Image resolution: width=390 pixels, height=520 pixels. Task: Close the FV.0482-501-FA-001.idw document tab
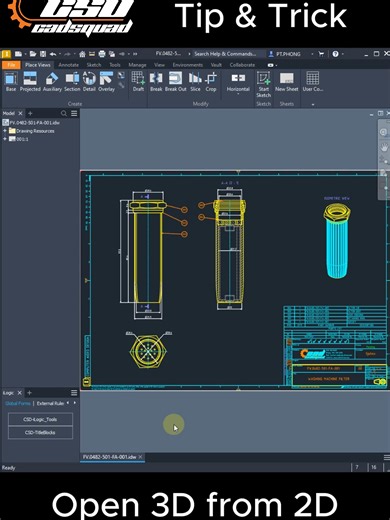(x=140, y=457)
